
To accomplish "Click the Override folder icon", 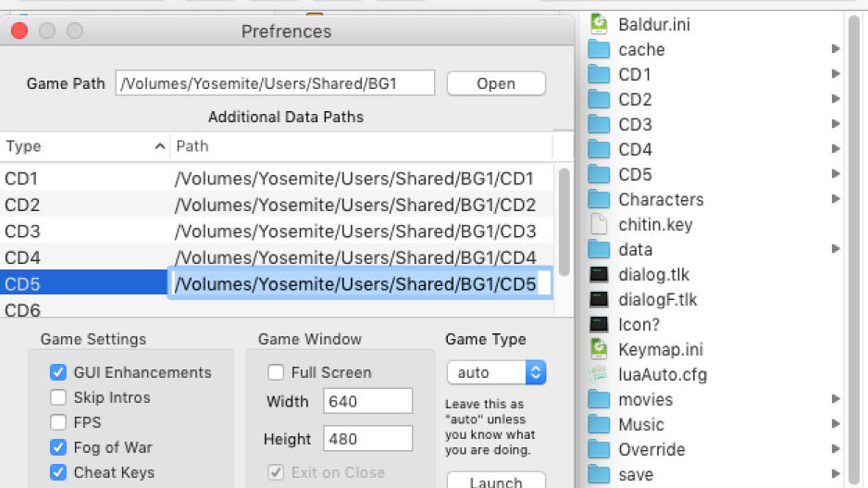I will (x=599, y=449).
